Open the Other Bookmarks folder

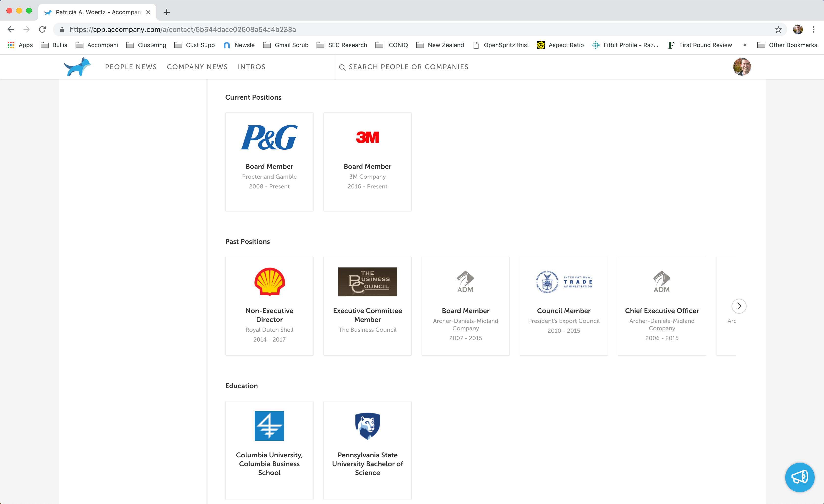(787, 45)
